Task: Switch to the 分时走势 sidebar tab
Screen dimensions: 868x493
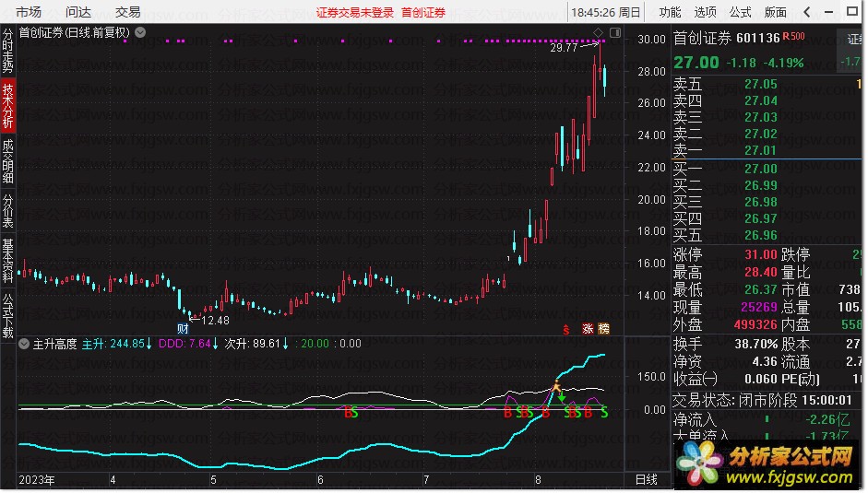Action: click(7, 51)
